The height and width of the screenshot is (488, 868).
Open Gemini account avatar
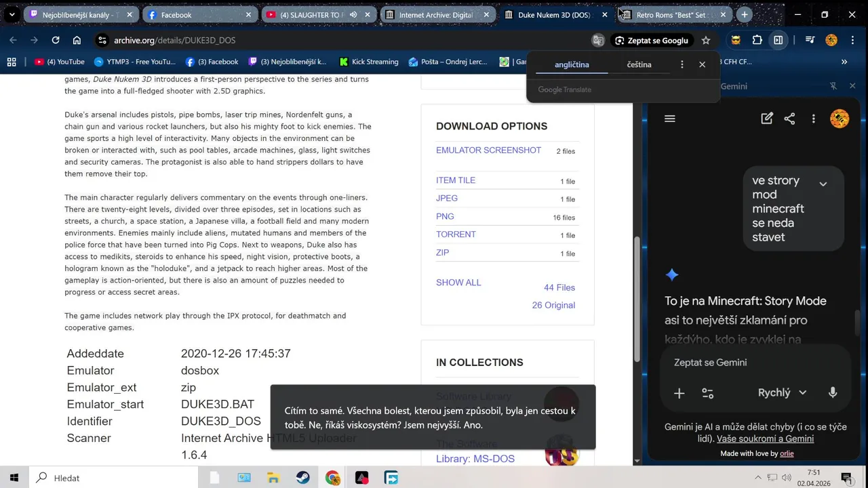coord(840,119)
